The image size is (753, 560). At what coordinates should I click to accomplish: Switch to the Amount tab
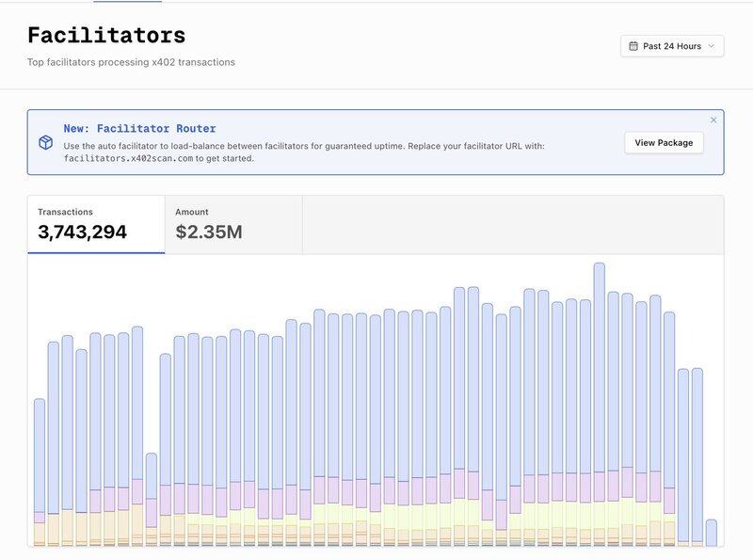coord(233,224)
